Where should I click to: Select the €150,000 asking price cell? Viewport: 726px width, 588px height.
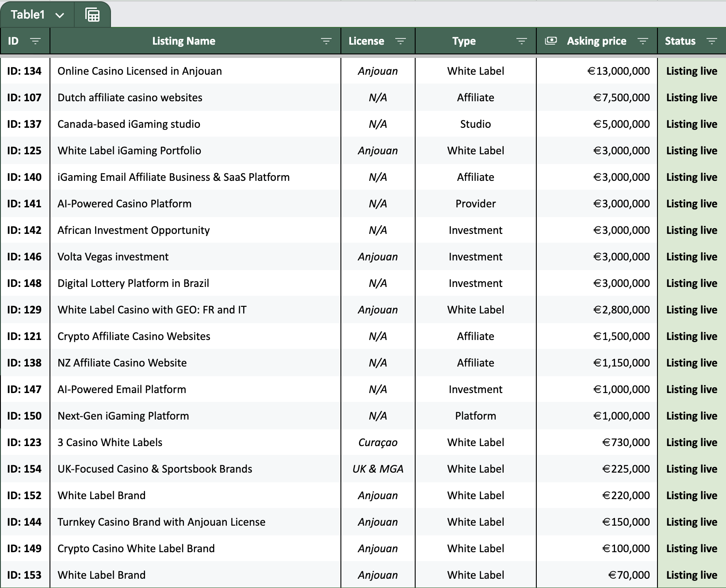point(597,522)
